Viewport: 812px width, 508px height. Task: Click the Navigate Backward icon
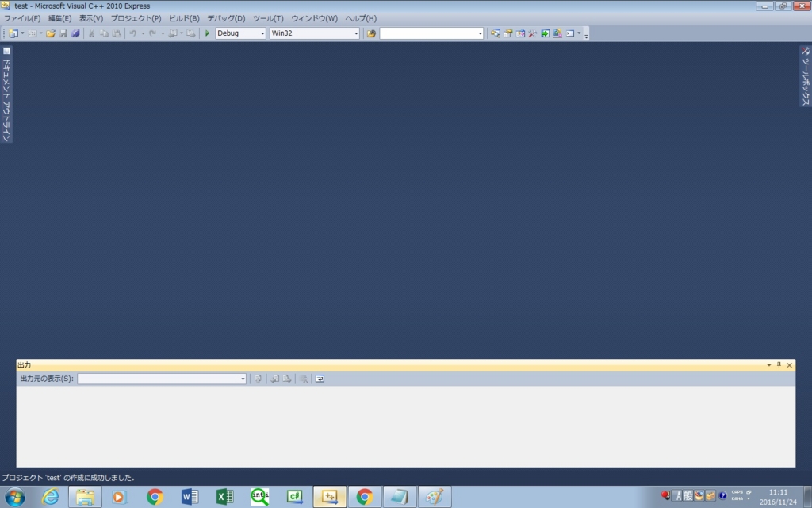click(173, 33)
